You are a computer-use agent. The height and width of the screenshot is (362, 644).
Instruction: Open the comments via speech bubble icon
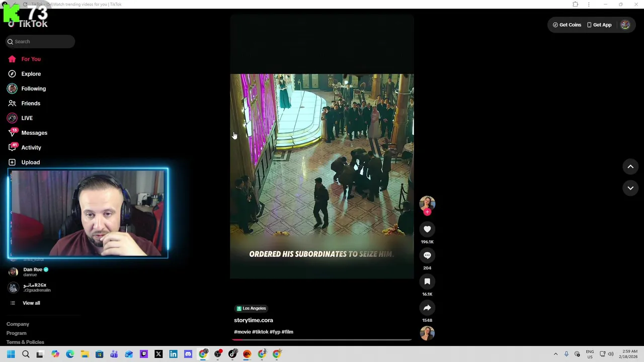pyautogui.click(x=427, y=255)
